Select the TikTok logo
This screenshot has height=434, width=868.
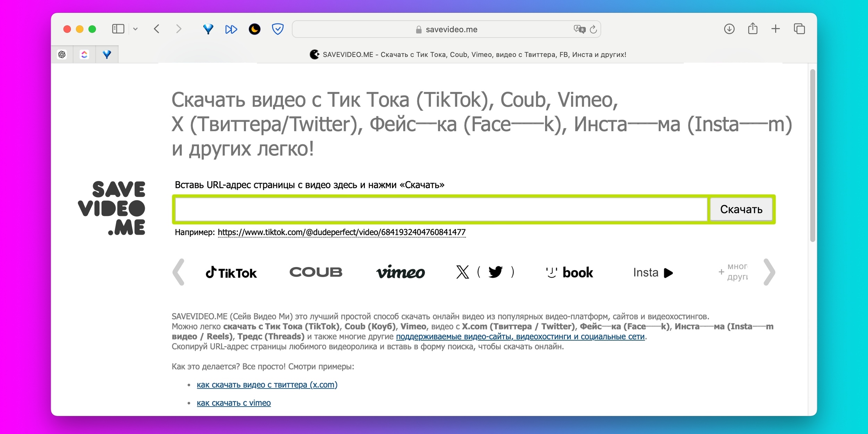(x=231, y=273)
